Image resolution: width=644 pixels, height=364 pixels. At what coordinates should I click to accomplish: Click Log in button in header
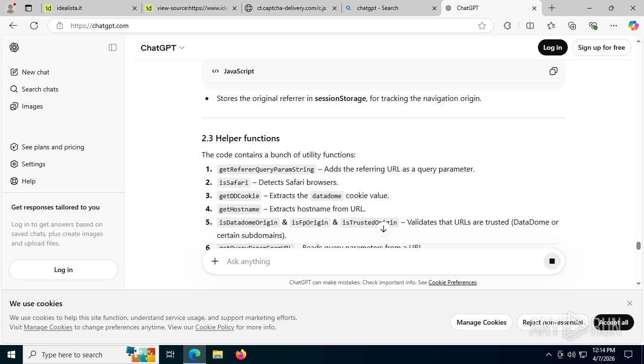553,47
